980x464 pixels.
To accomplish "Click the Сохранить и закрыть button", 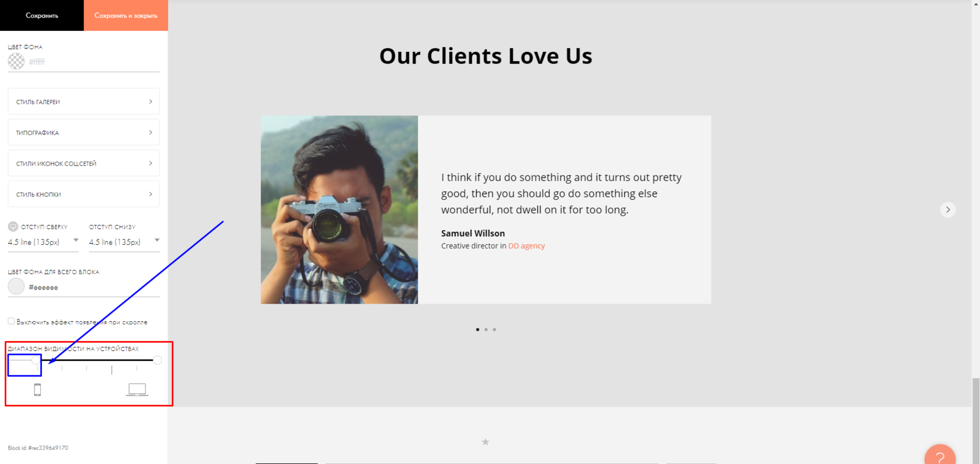I will pos(126,15).
